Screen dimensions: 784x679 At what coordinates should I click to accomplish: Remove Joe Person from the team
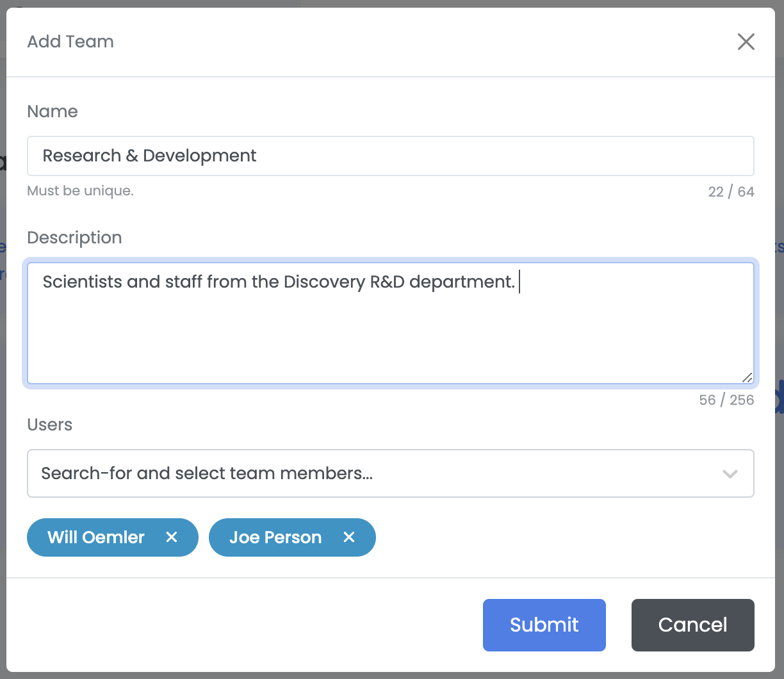(349, 537)
